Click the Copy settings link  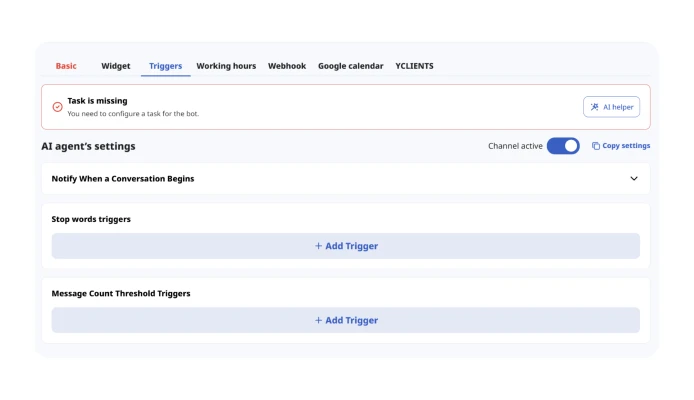(x=626, y=146)
